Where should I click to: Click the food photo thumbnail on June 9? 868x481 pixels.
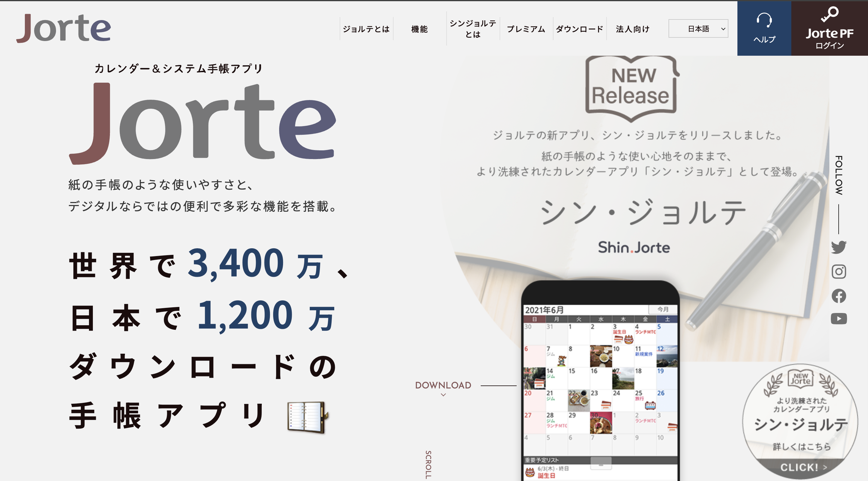coord(601,356)
